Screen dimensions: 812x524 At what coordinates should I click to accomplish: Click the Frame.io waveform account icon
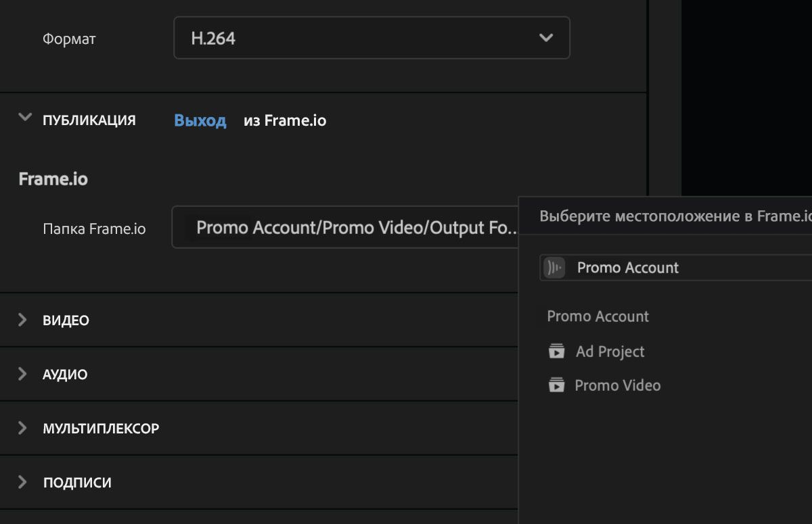[554, 268]
